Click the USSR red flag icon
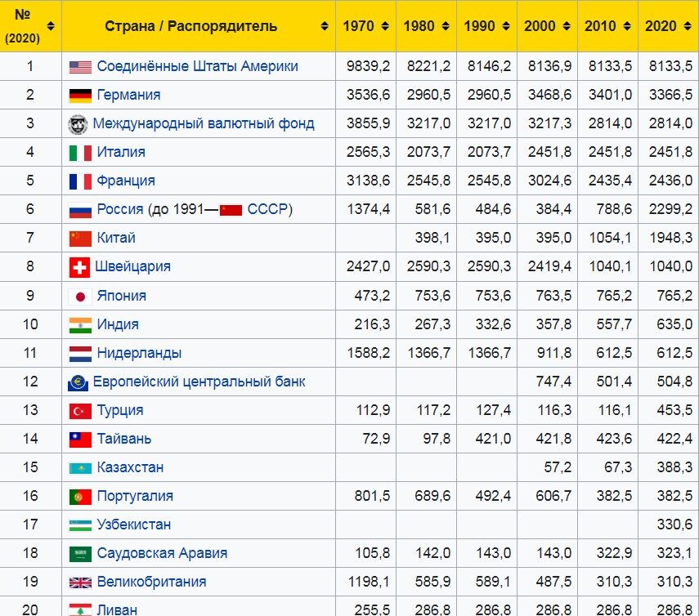The image size is (699, 616). pyautogui.click(x=231, y=210)
